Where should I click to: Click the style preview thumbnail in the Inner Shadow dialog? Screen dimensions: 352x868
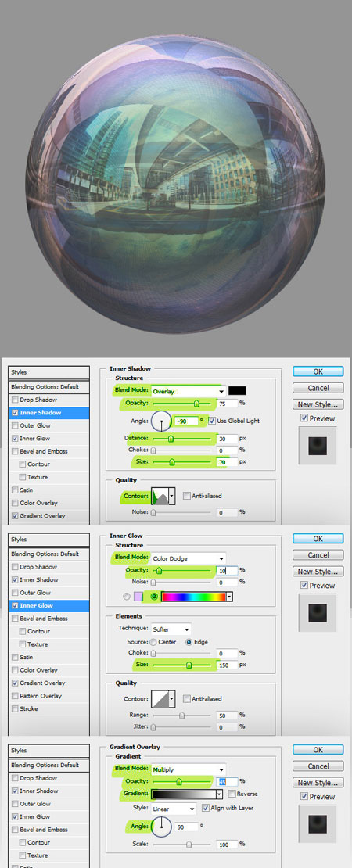coord(317,446)
